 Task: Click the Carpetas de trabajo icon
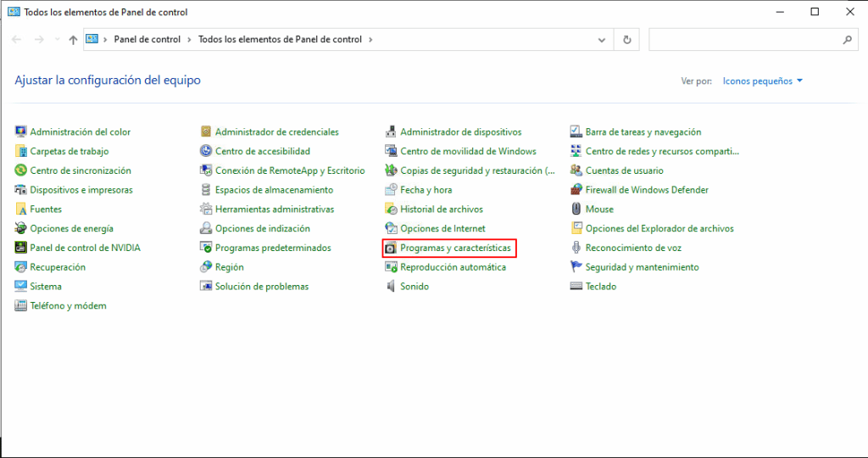click(x=20, y=151)
